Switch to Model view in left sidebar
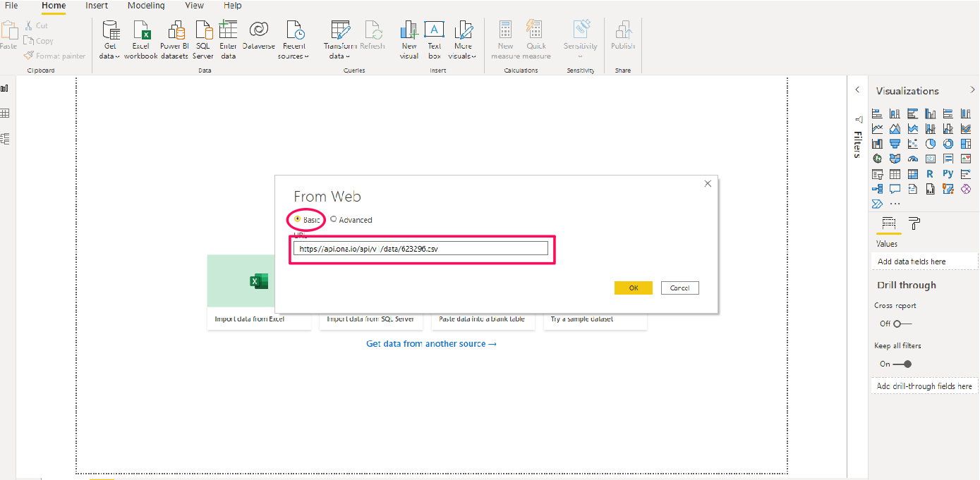Screen dimensions: 980x480 [5, 139]
